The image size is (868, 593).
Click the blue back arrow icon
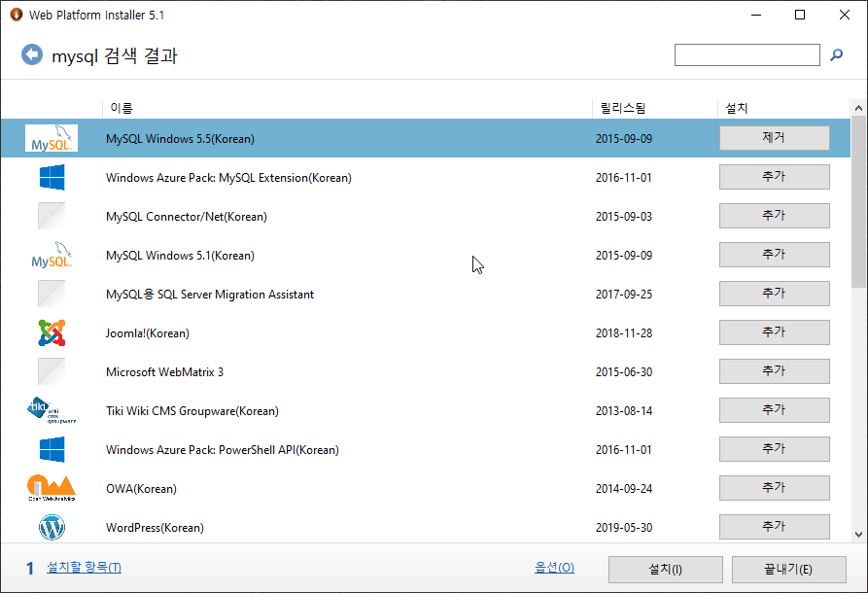[x=32, y=54]
